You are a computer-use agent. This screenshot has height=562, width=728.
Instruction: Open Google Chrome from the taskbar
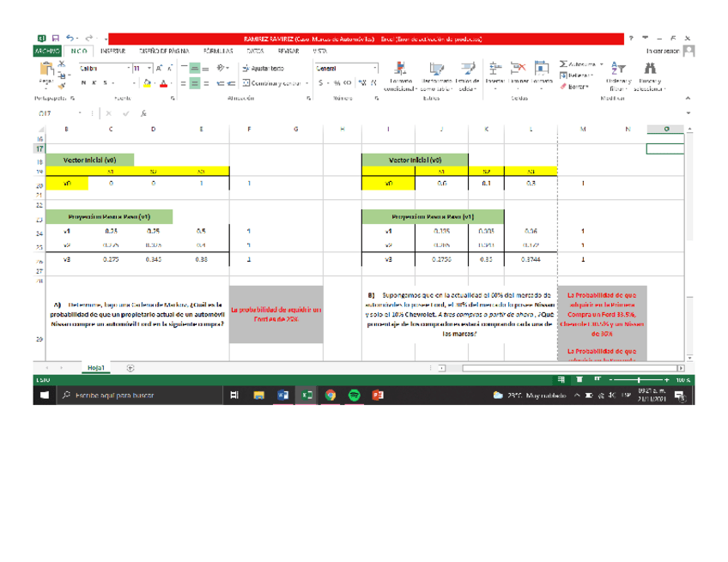point(331,396)
